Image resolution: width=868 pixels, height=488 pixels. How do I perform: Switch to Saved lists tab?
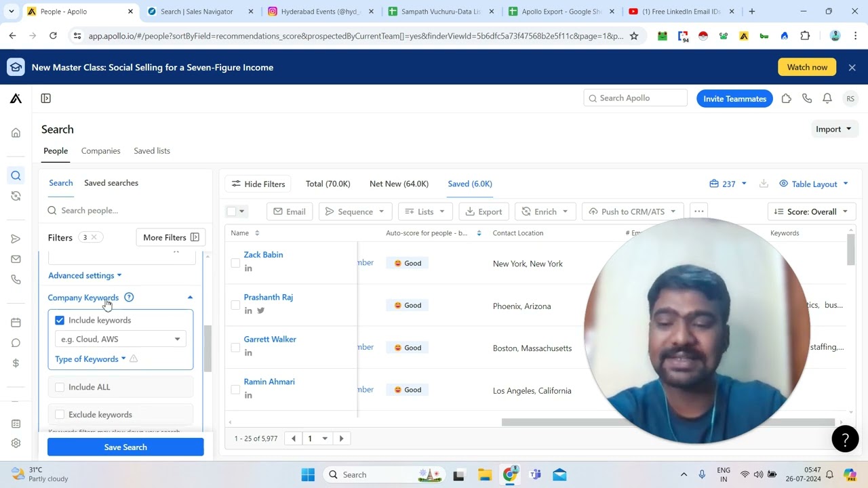point(152,150)
